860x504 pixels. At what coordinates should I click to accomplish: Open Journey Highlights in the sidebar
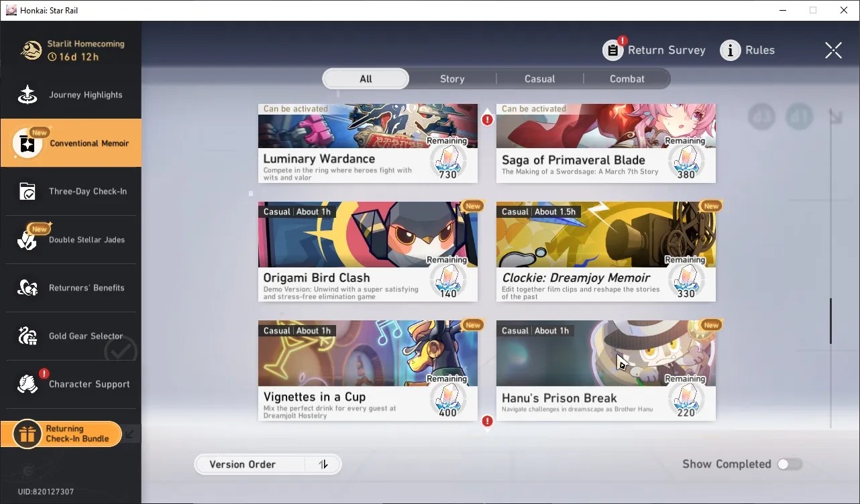[71, 95]
